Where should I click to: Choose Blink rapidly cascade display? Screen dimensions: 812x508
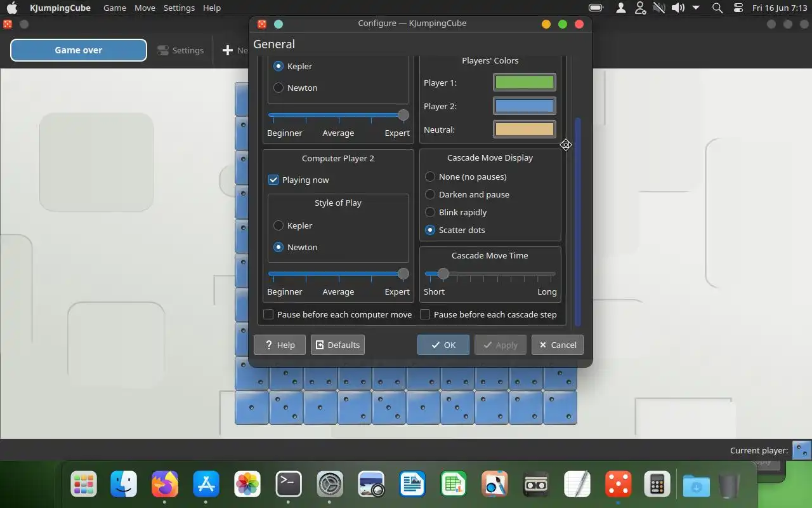(430, 212)
